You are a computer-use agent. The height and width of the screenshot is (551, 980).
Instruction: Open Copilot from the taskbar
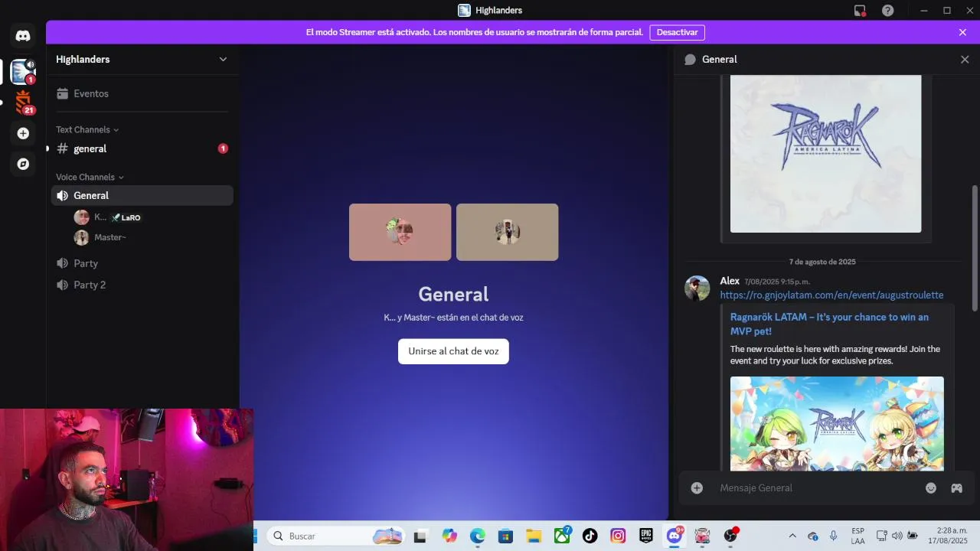(449, 536)
